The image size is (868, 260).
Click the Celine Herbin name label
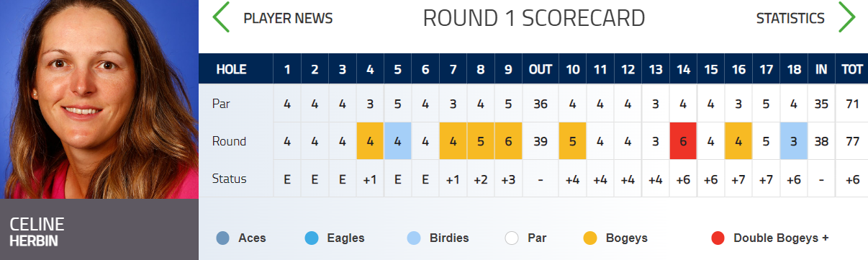coord(37,230)
